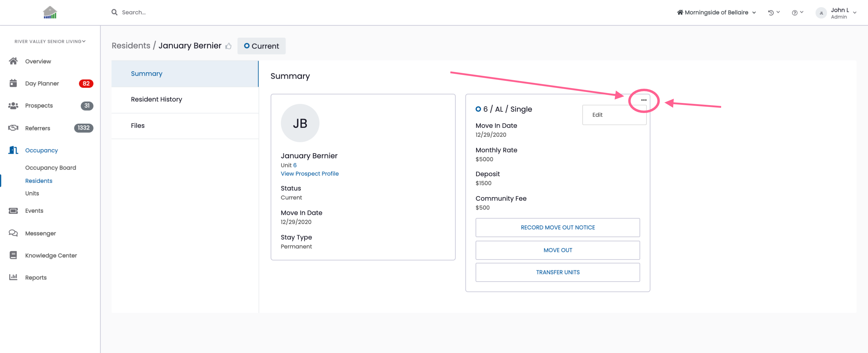Screen dimensions: 868x353
Task: Switch to the Resident History tab
Action: (x=185, y=99)
